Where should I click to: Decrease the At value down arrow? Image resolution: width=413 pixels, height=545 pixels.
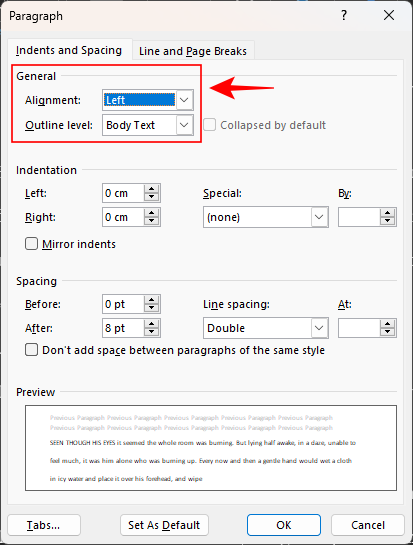pos(387,332)
